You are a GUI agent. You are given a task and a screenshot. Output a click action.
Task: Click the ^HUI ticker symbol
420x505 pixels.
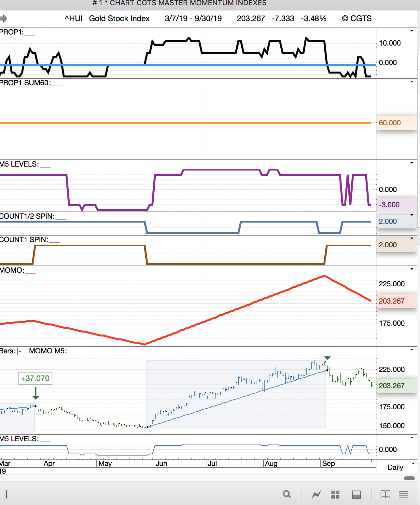[x=74, y=19]
